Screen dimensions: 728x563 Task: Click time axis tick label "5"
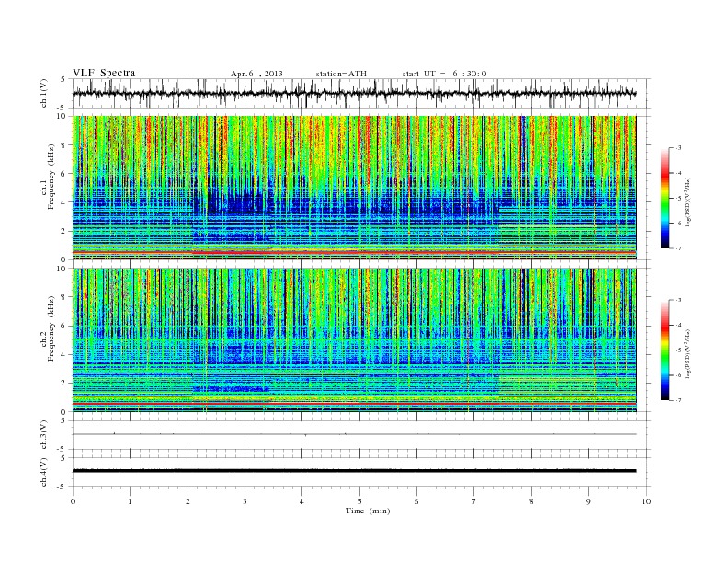359,501
